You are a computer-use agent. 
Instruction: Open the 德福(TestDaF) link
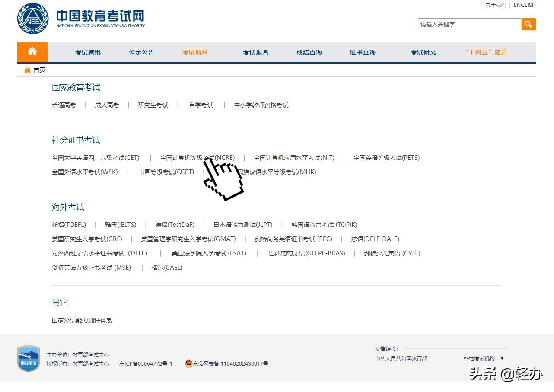click(x=175, y=225)
